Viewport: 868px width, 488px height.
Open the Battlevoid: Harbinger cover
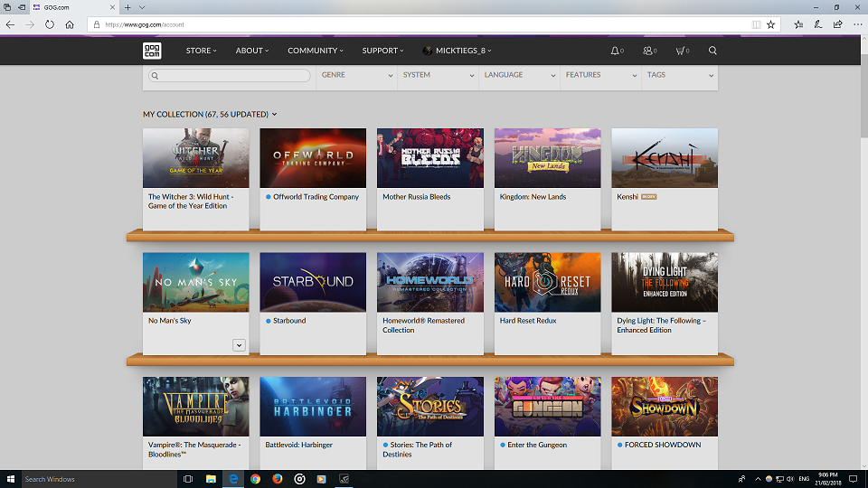click(313, 407)
